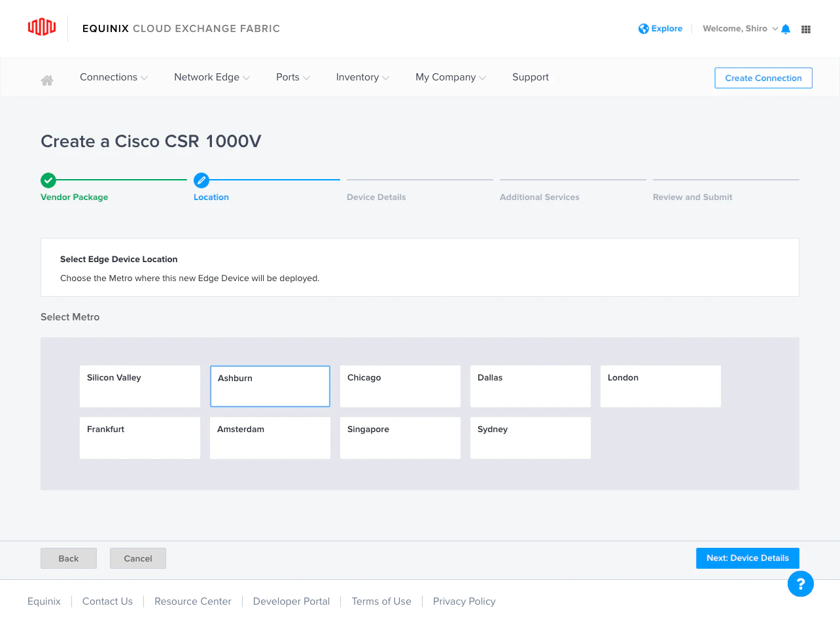Screen dimensions: 840x623
Task: Click the Additional Services step label
Action: (540, 197)
